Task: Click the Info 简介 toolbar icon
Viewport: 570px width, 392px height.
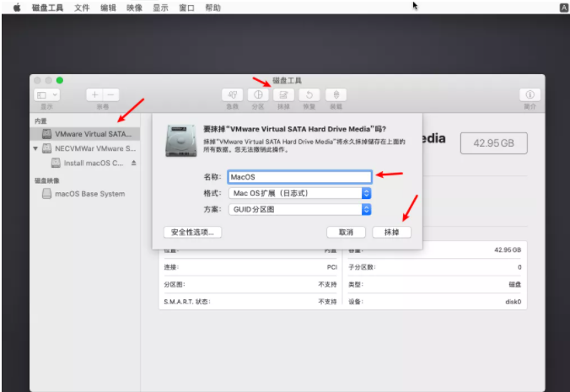Action: [x=530, y=94]
